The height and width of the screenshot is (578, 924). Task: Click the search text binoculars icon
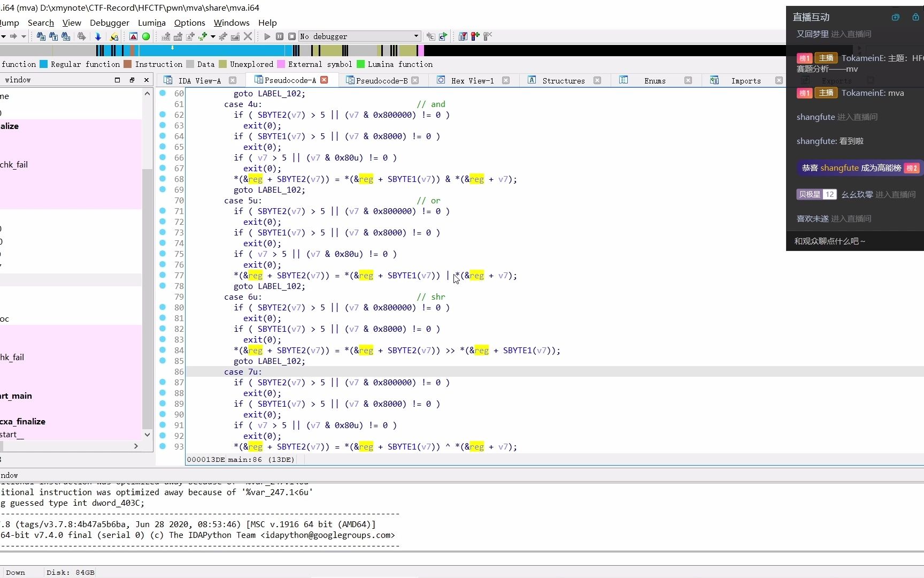click(53, 36)
